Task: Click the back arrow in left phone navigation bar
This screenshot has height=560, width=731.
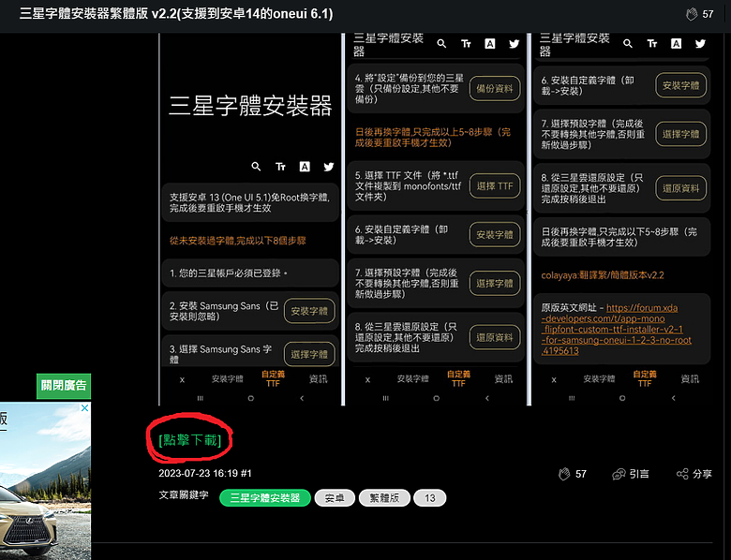Action: coord(302,398)
